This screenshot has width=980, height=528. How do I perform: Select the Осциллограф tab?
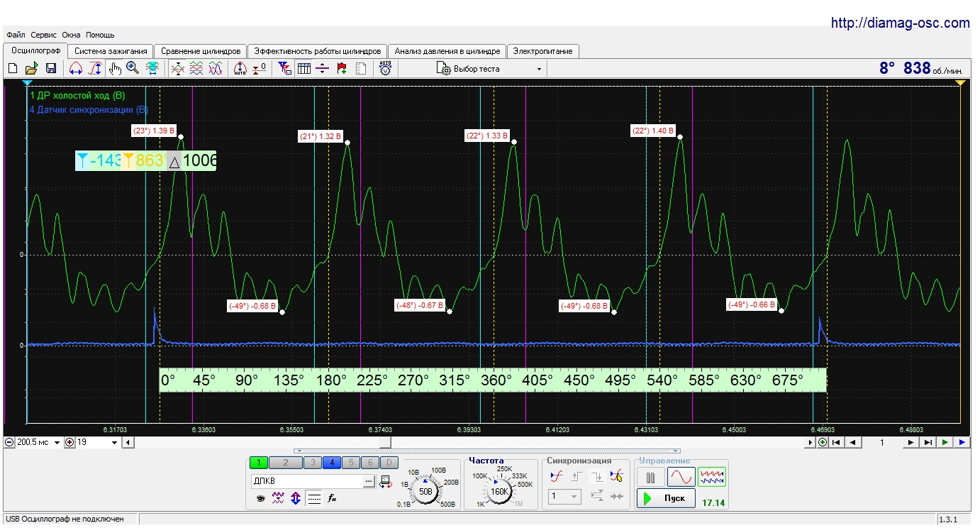(x=35, y=50)
